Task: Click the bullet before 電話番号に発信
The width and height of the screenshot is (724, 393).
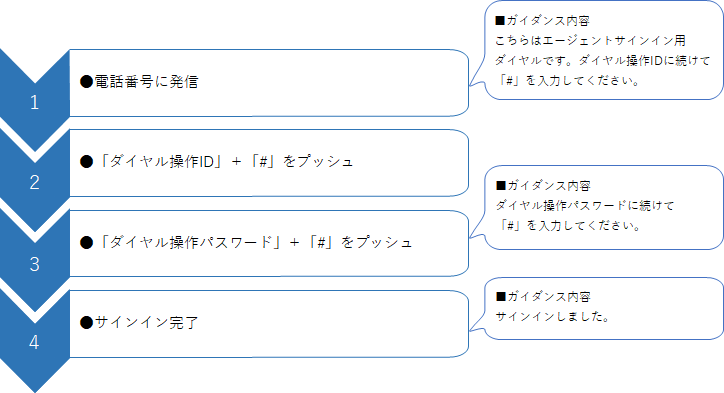Action: (86, 82)
